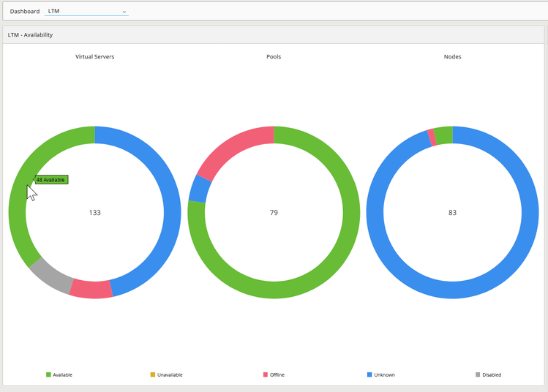Toggle the Available legend item
The image size is (548, 392).
pyautogui.click(x=59, y=374)
